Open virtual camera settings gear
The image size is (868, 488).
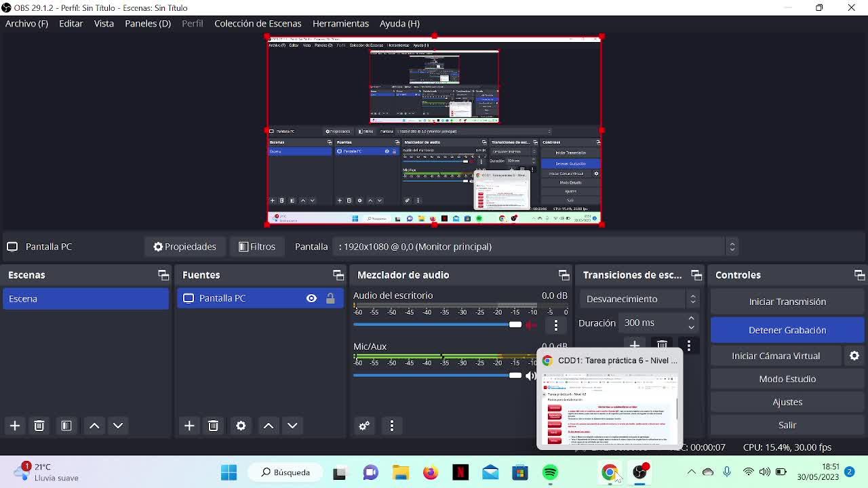pyautogui.click(x=854, y=356)
